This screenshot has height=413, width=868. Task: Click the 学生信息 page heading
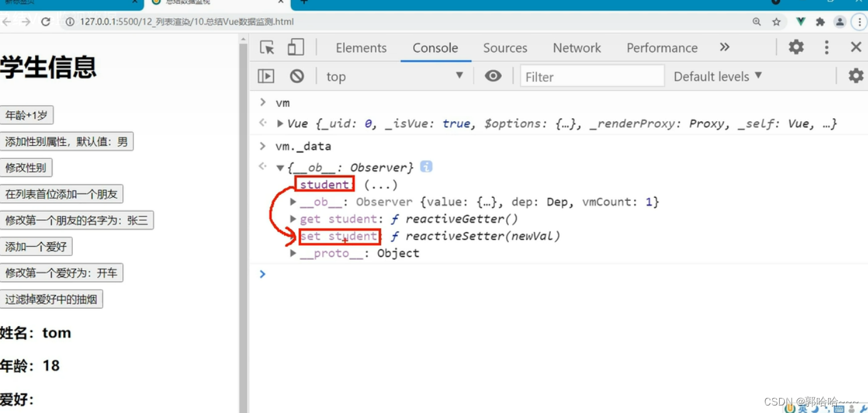tap(48, 68)
